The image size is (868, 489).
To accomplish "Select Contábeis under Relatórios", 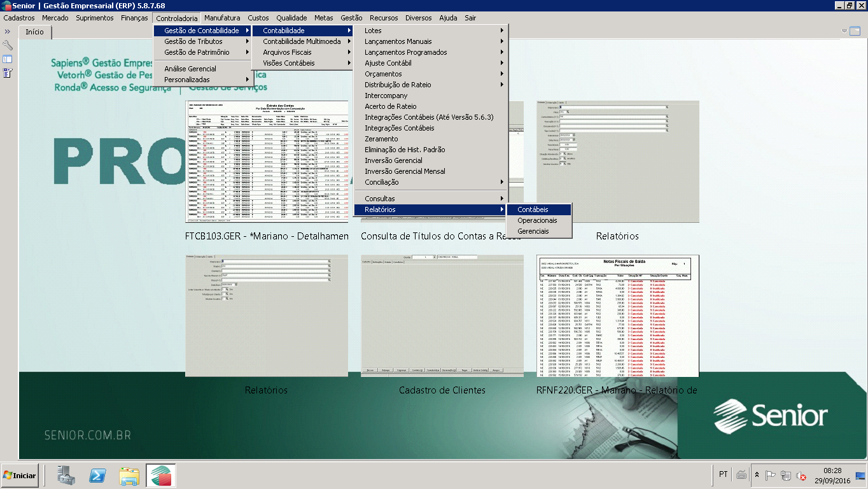I will pos(539,209).
